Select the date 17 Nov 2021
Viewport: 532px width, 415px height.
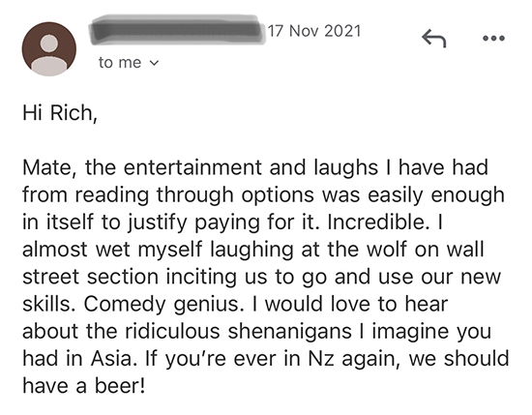coord(314,31)
